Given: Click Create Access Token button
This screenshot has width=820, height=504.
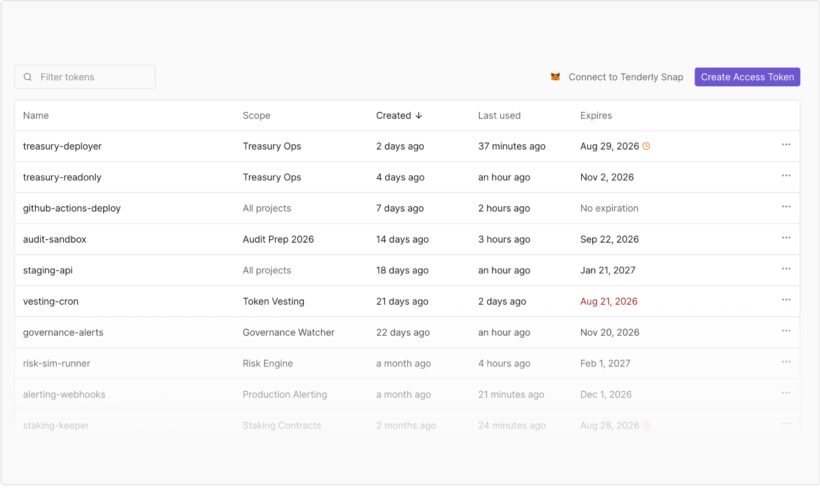Looking at the screenshot, I should (747, 77).
